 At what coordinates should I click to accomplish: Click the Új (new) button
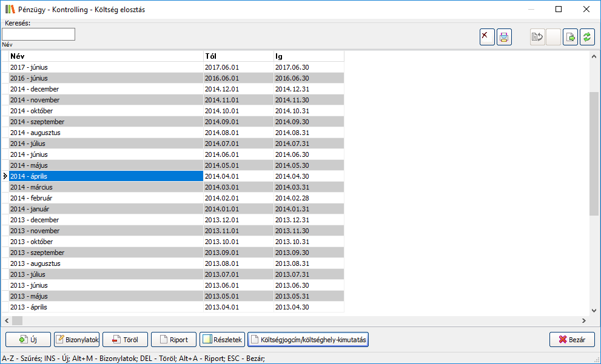pyautogui.click(x=28, y=340)
